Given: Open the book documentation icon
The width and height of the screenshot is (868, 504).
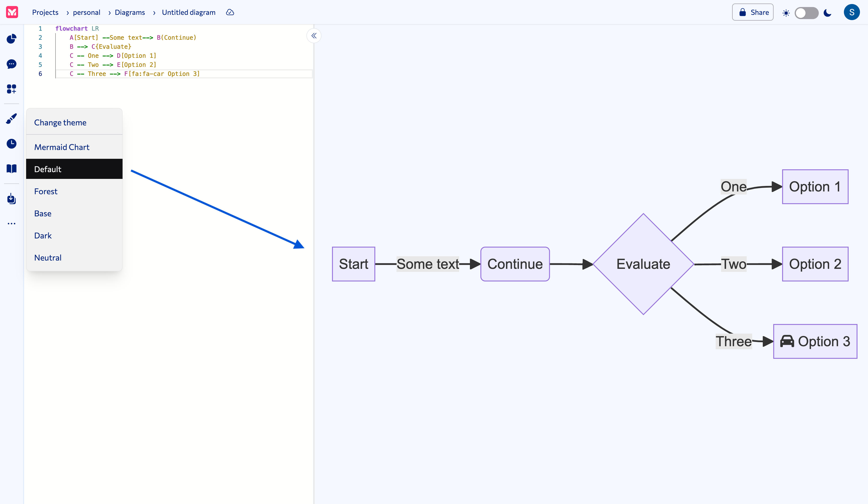Looking at the screenshot, I should point(11,168).
